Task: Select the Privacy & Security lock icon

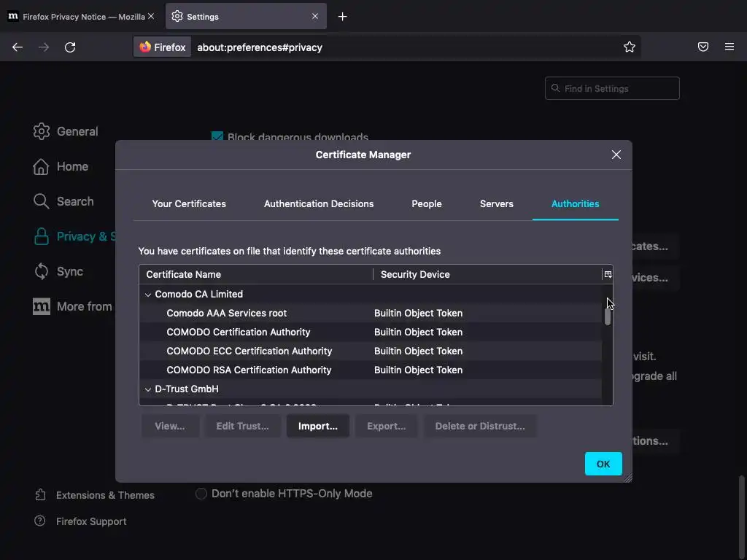Action: 42,237
